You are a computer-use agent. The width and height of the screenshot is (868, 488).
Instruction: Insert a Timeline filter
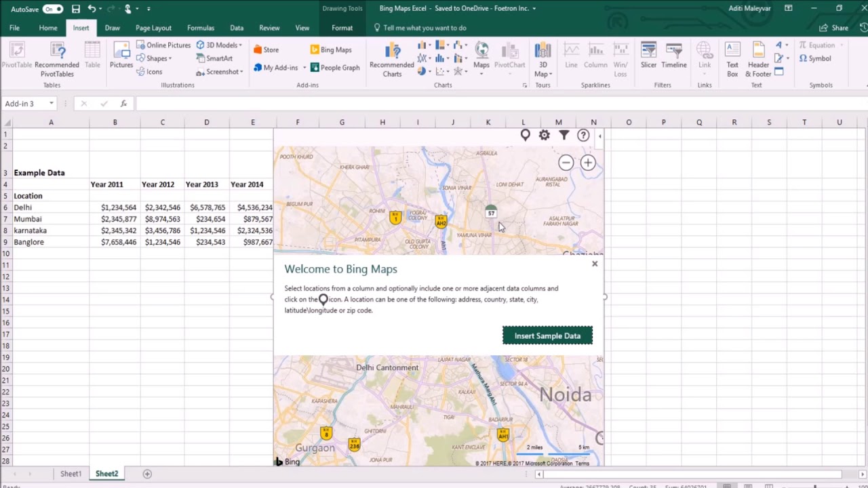674,56
